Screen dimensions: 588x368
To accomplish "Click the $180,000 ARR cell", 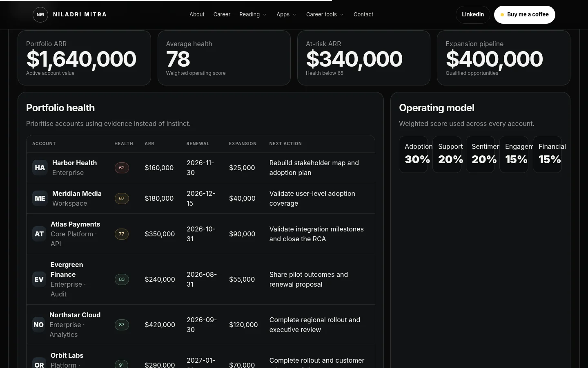I will 159,198.
